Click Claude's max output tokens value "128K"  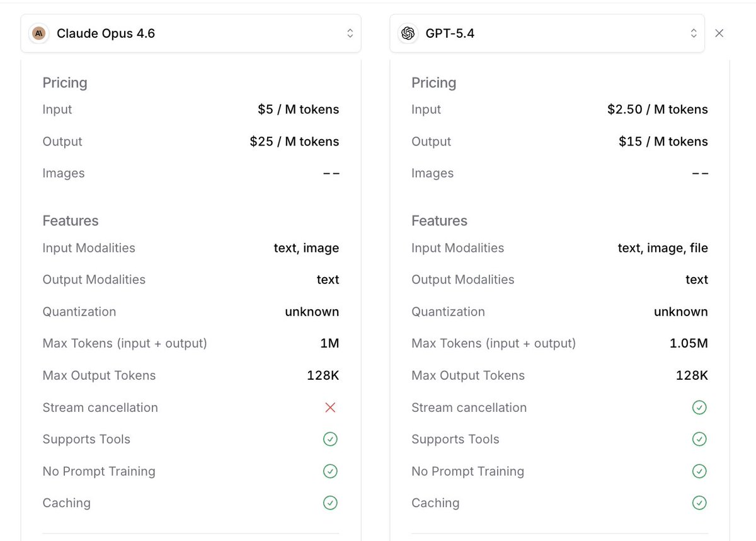(x=323, y=375)
